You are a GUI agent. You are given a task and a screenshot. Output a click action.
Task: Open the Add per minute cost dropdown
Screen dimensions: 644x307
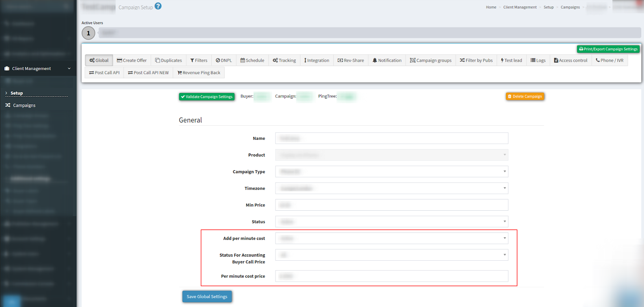[391, 239]
